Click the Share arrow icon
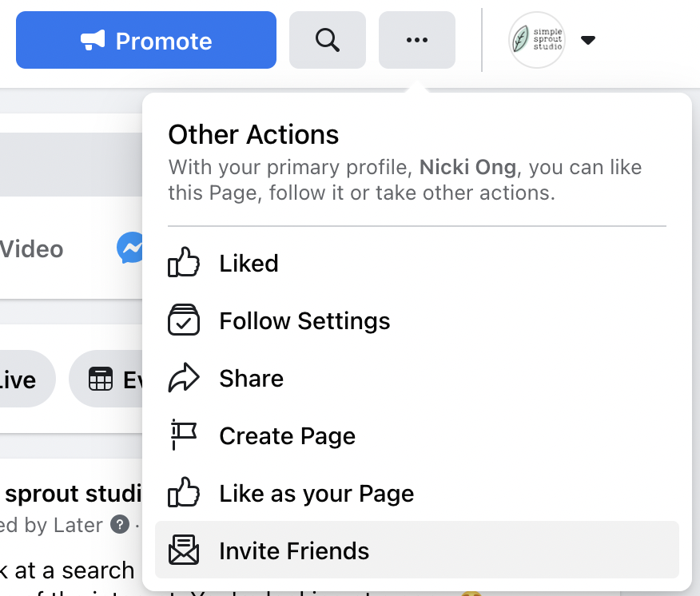The height and width of the screenshot is (596, 700). click(184, 379)
